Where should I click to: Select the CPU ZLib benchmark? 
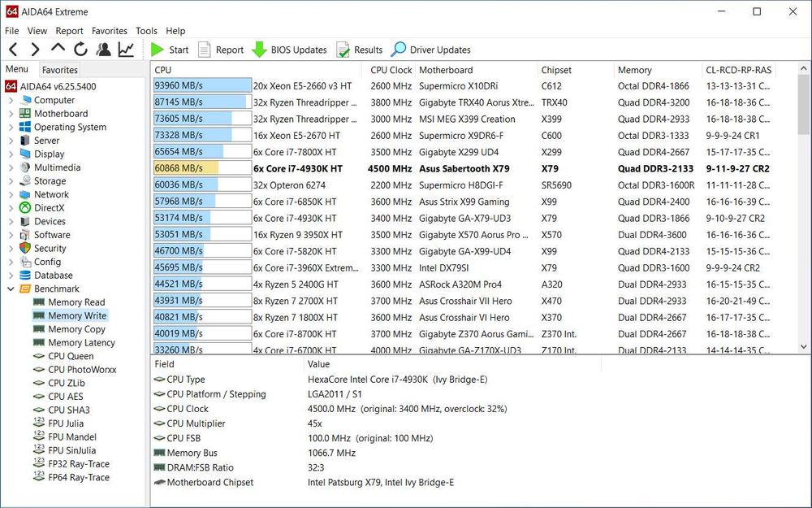click(x=59, y=383)
